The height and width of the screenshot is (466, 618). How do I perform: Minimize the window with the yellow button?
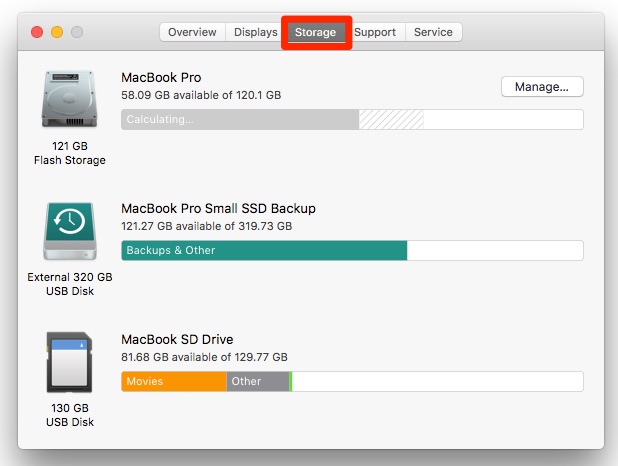tap(57, 32)
